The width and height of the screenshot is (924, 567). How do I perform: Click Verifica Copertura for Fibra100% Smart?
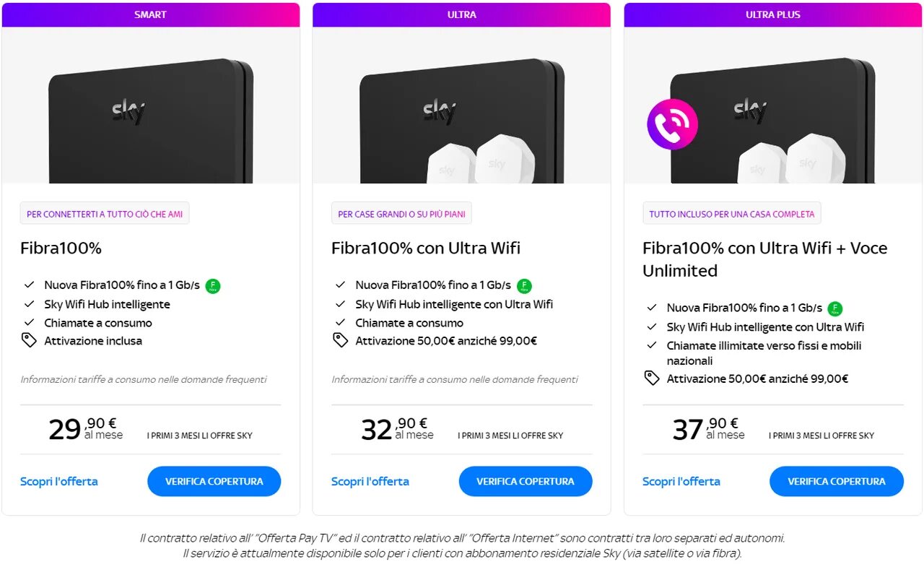[x=214, y=481]
